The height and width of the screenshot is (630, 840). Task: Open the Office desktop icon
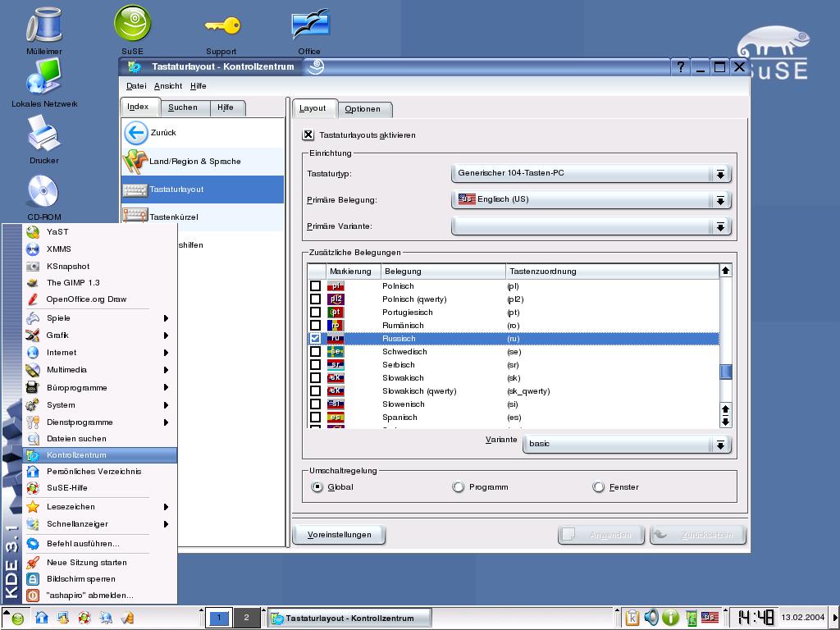click(x=309, y=25)
